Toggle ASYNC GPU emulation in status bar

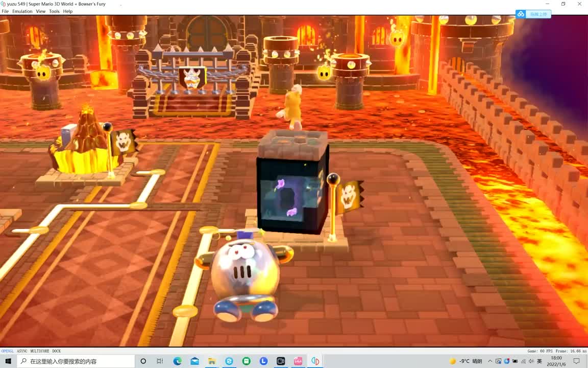coord(22,351)
